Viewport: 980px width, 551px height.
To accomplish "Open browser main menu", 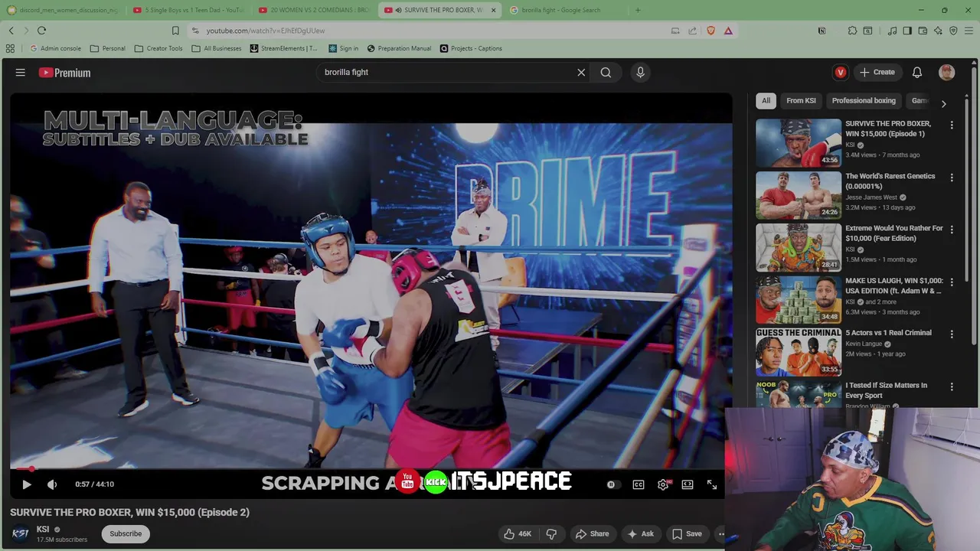I will click(x=969, y=31).
